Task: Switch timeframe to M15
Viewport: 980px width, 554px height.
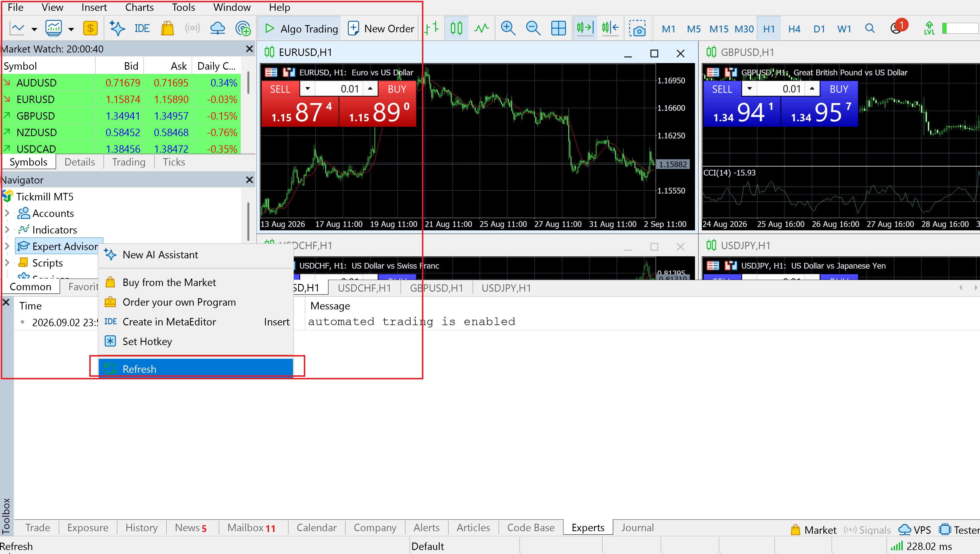Action: [x=719, y=29]
